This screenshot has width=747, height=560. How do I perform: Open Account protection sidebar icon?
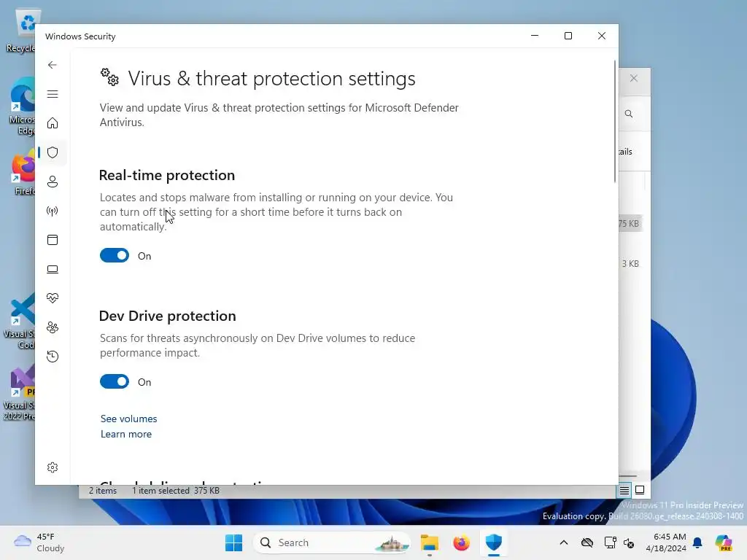(53, 182)
